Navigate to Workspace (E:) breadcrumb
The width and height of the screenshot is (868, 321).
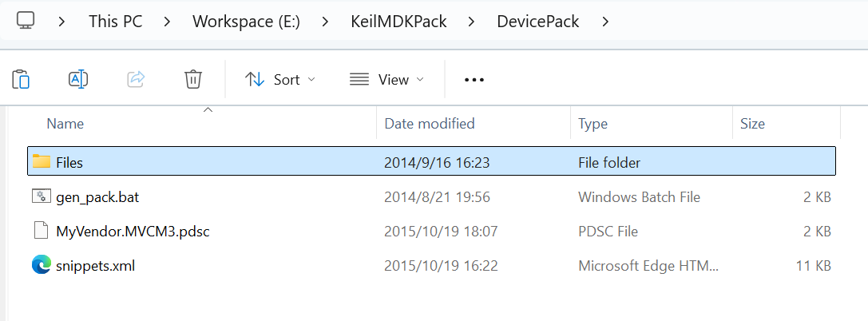(x=246, y=22)
